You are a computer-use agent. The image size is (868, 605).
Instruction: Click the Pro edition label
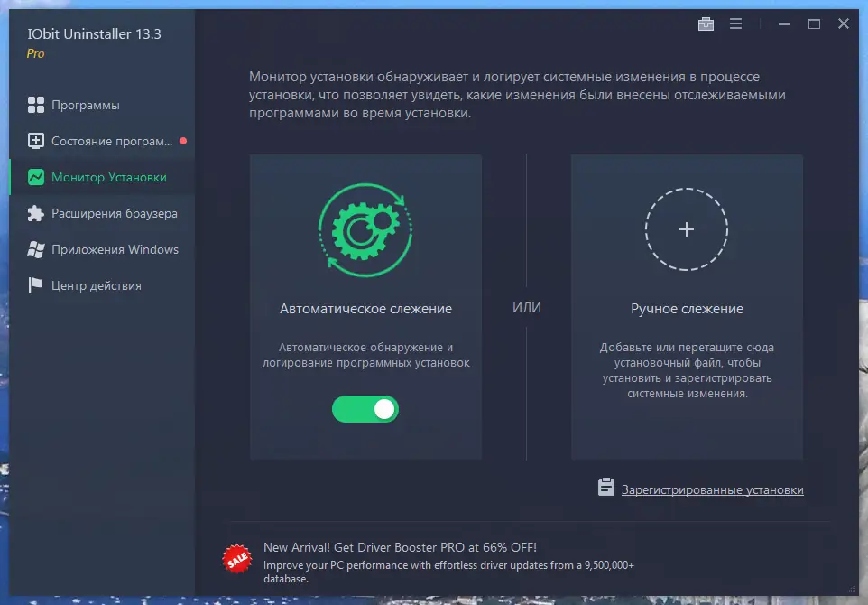[x=35, y=54]
